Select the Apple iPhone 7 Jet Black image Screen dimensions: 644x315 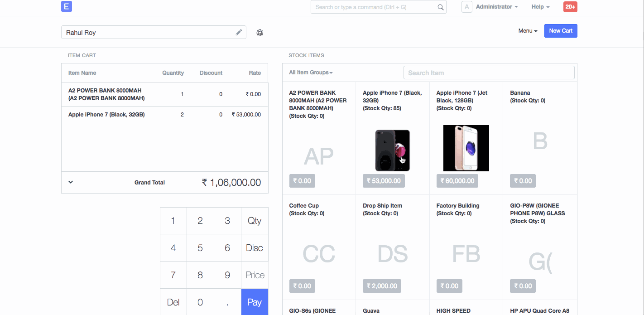[466, 148]
